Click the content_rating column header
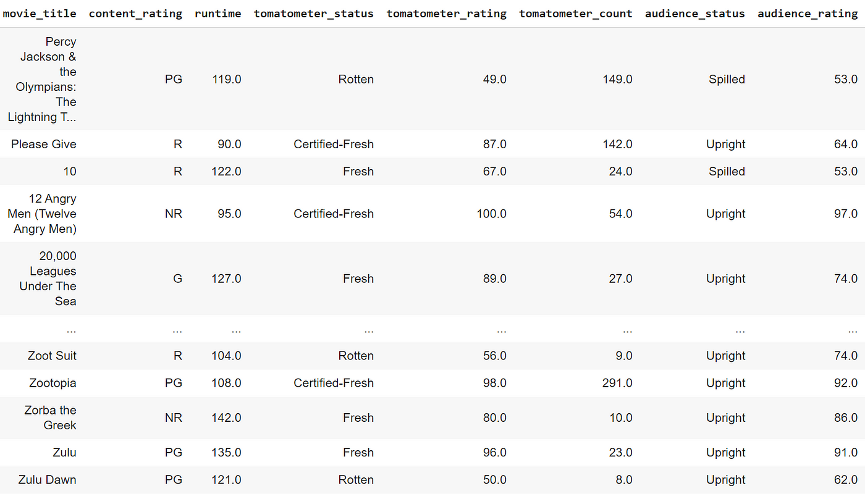This screenshot has width=865, height=504. [135, 14]
